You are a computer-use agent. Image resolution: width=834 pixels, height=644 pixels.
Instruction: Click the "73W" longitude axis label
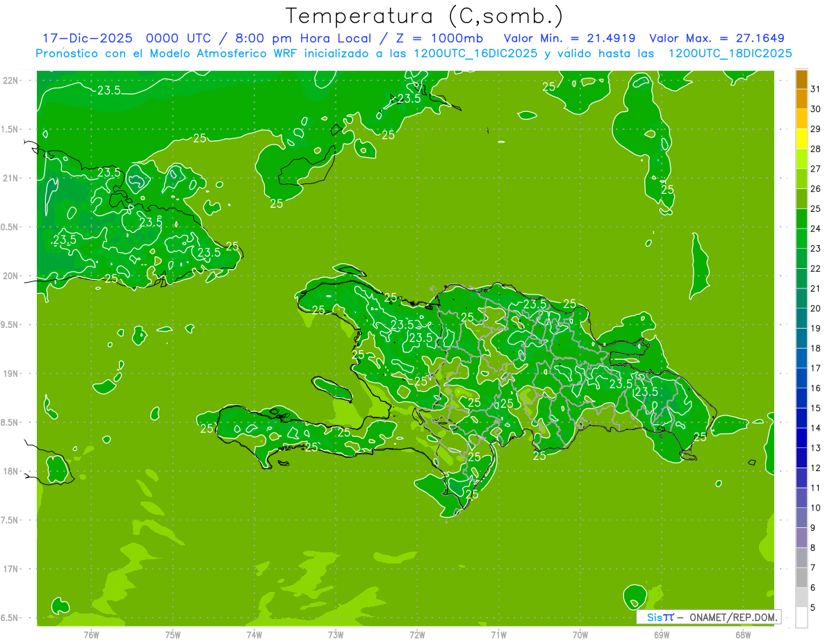click(335, 634)
